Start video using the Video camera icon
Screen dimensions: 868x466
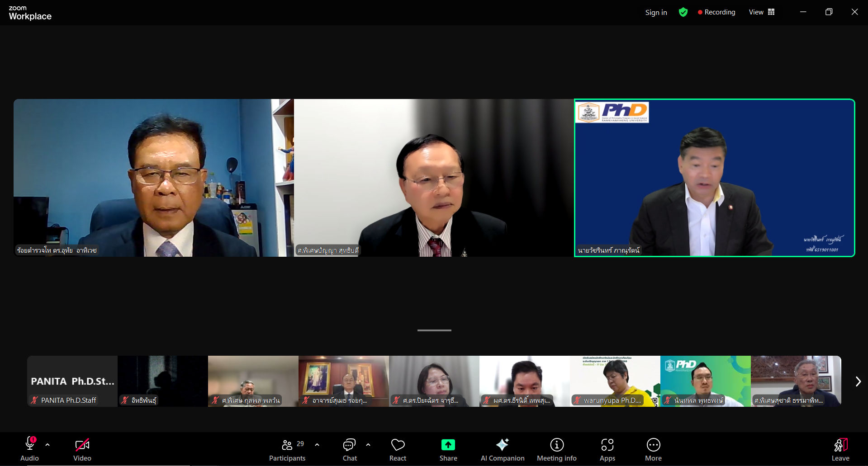(x=82, y=445)
